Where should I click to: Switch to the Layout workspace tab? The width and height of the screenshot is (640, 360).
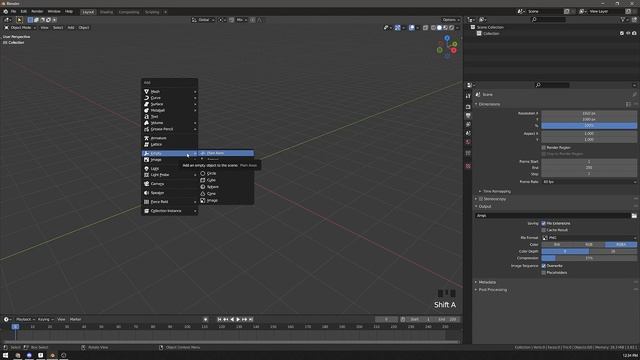click(x=88, y=12)
